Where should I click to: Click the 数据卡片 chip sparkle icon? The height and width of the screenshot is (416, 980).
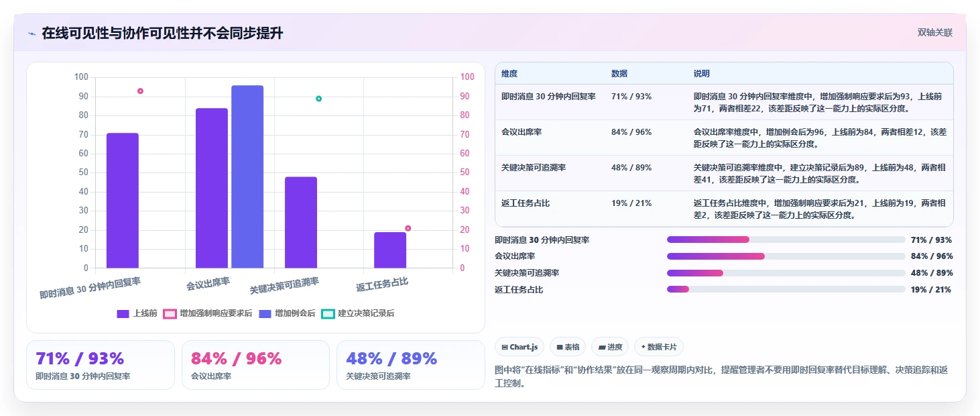644,347
